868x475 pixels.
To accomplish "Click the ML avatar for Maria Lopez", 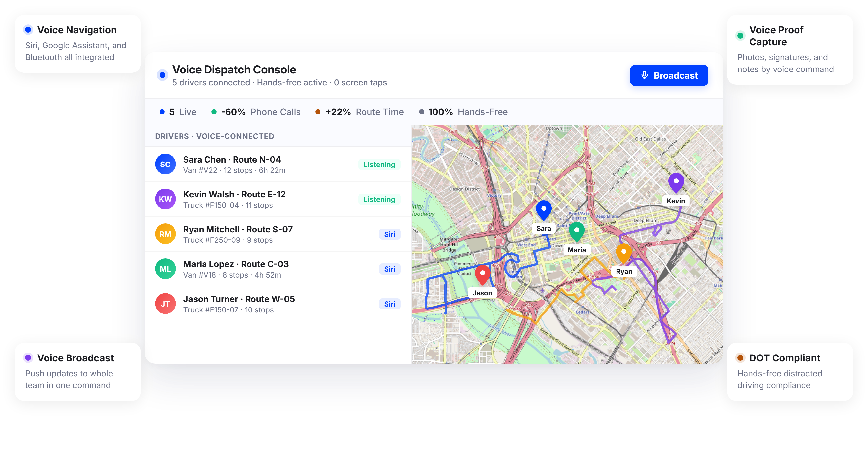I will click(x=165, y=269).
